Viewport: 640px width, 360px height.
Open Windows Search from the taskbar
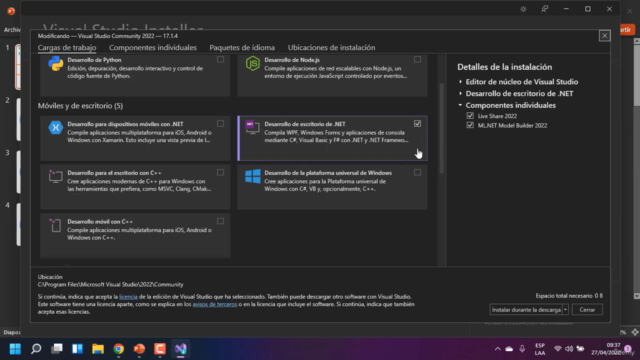pyautogui.click(x=36, y=349)
